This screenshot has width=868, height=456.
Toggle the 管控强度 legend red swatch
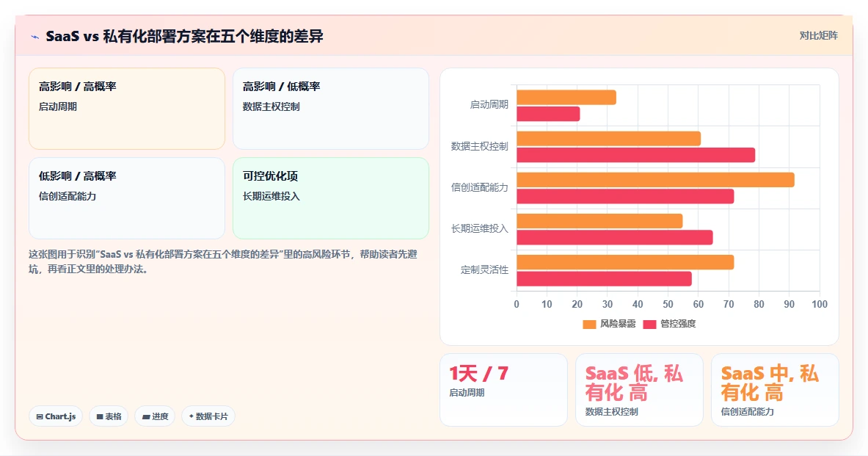coord(649,324)
